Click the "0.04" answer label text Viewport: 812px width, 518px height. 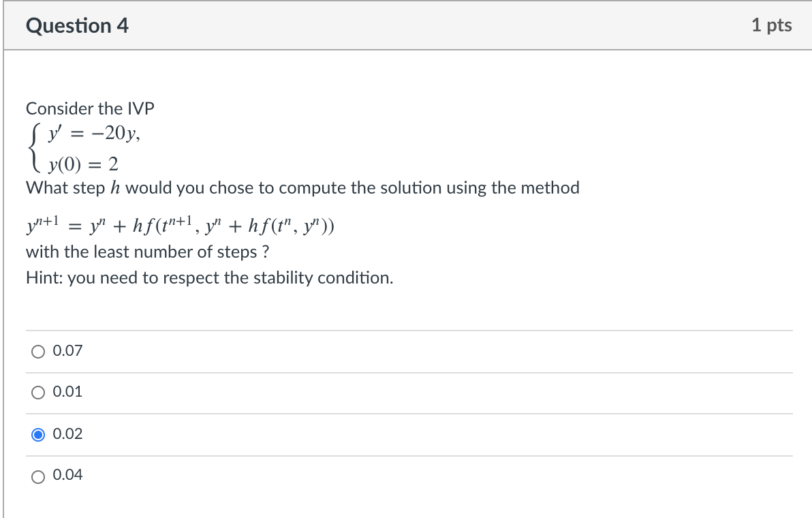(67, 475)
